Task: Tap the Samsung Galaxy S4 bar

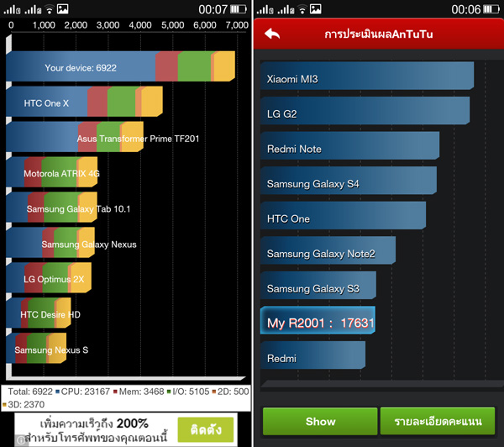Action: (x=349, y=181)
